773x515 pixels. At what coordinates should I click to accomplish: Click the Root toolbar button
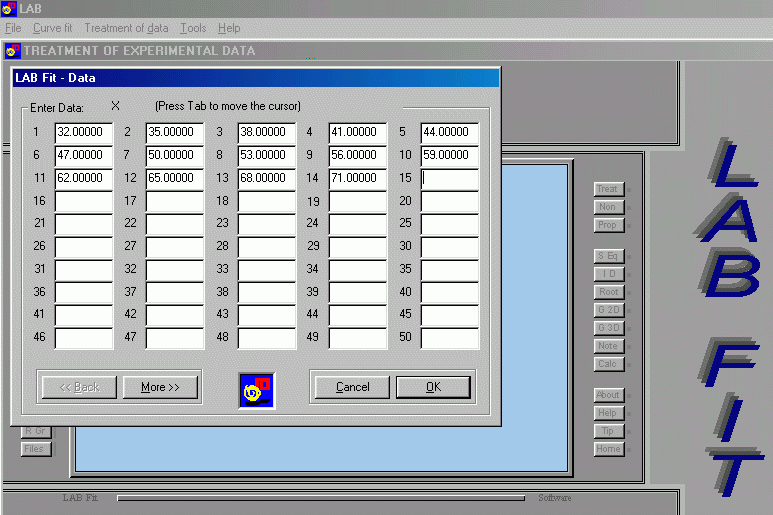pyautogui.click(x=609, y=292)
